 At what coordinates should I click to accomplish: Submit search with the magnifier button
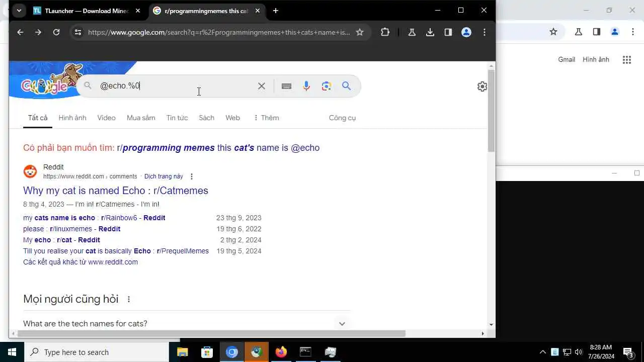coord(347,86)
